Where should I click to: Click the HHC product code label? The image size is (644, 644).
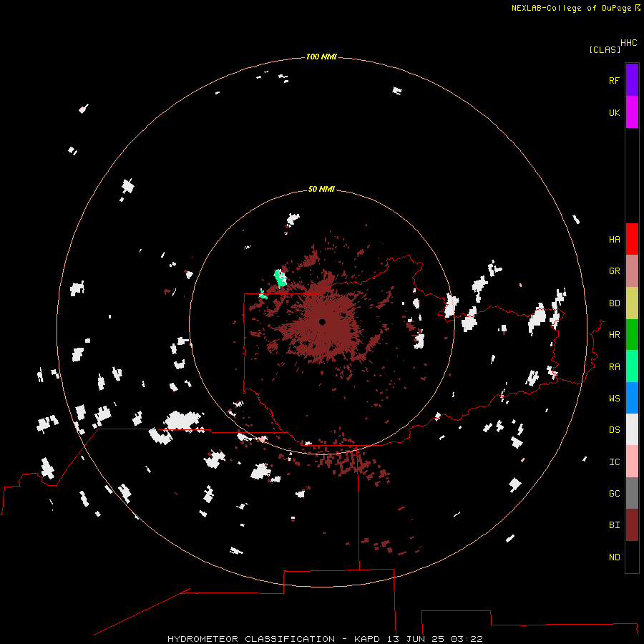[x=628, y=43]
